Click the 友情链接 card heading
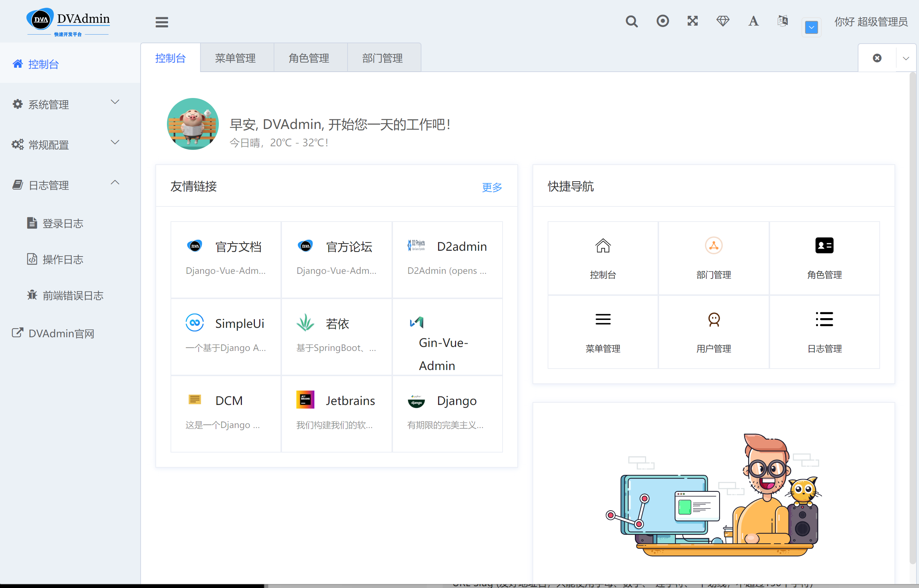The width and height of the screenshot is (919, 588). coord(194,186)
